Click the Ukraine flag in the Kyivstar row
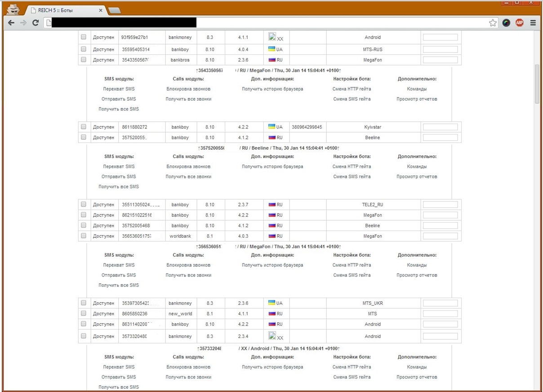The width and height of the screenshot is (543, 392). point(271,127)
